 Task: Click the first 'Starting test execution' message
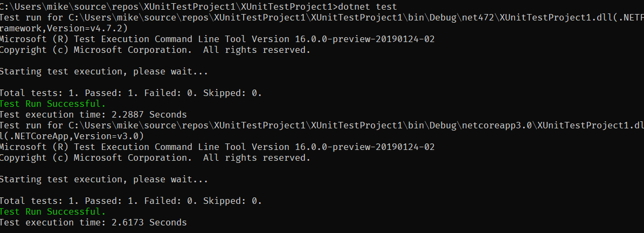103,71
